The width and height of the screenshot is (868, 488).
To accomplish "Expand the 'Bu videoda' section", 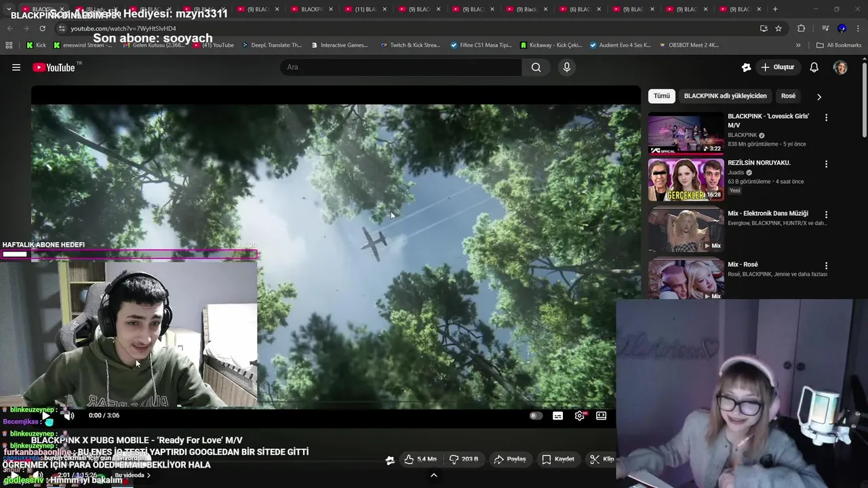I will (132, 476).
